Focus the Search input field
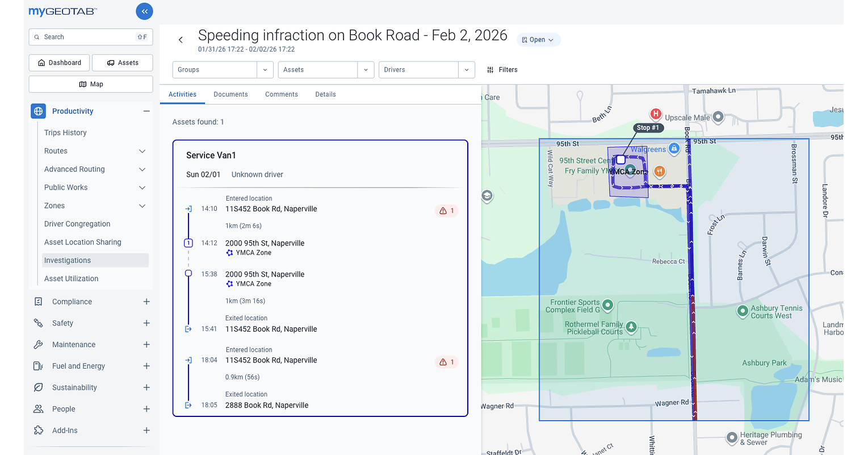Image resolution: width=868 pixels, height=455 pixels. pos(91,37)
